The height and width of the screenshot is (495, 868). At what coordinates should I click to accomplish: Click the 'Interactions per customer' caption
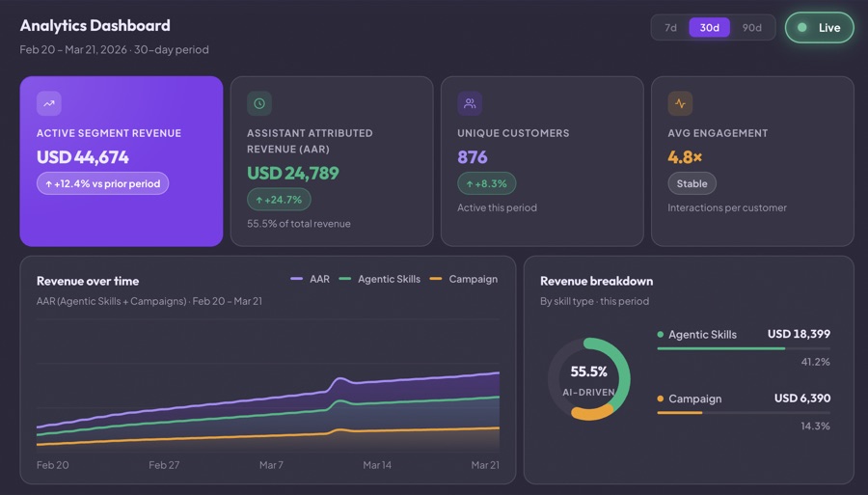click(727, 207)
